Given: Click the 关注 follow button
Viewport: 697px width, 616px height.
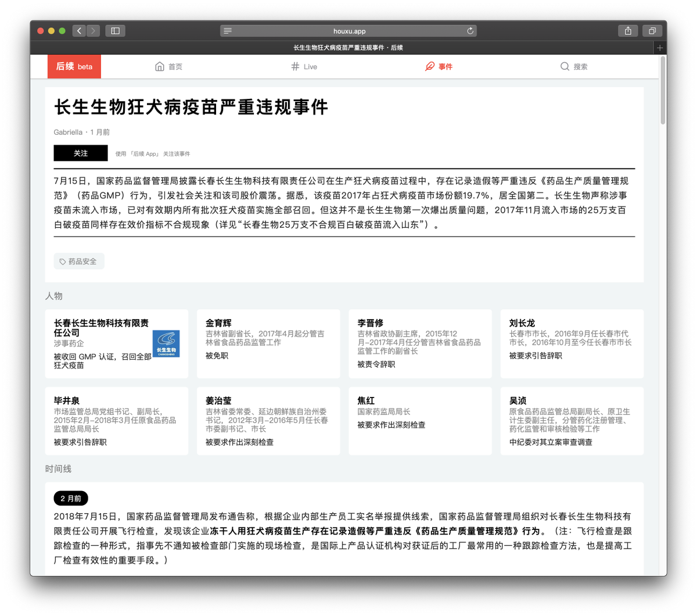Looking at the screenshot, I should click(81, 153).
